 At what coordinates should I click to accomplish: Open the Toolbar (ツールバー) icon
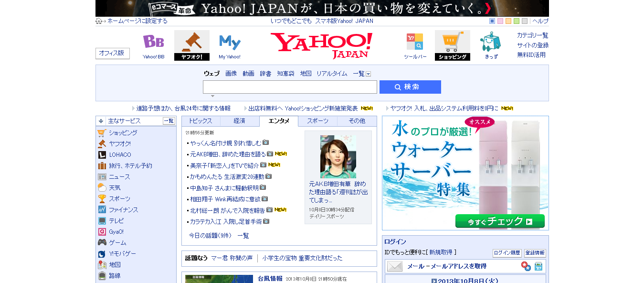[x=415, y=45]
